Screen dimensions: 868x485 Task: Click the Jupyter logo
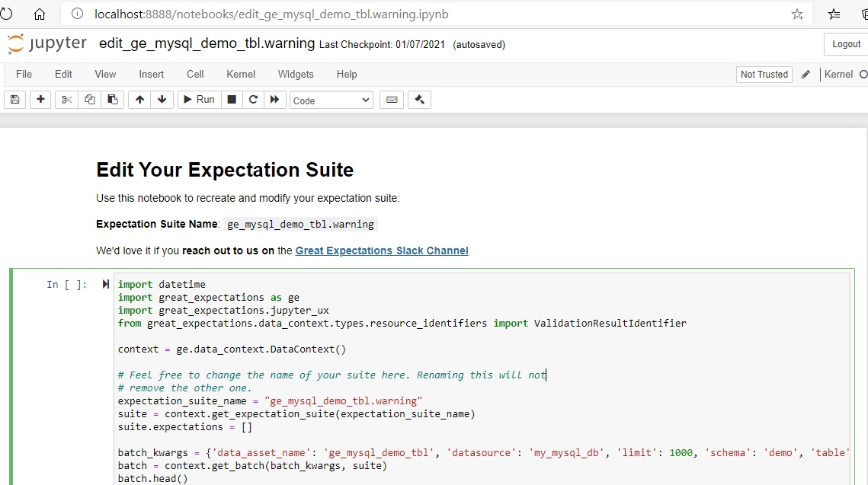click(x=47, y=43)
